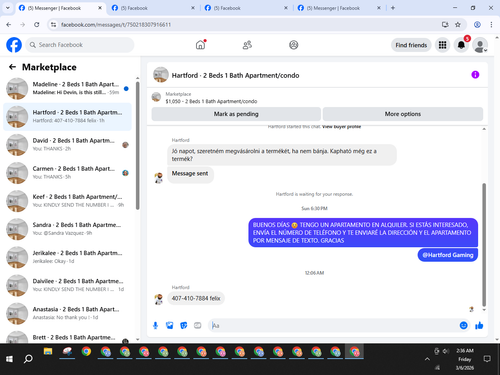Click the Facebook logo icon
The height and width of the screenshot is (375, 500).
14,45
